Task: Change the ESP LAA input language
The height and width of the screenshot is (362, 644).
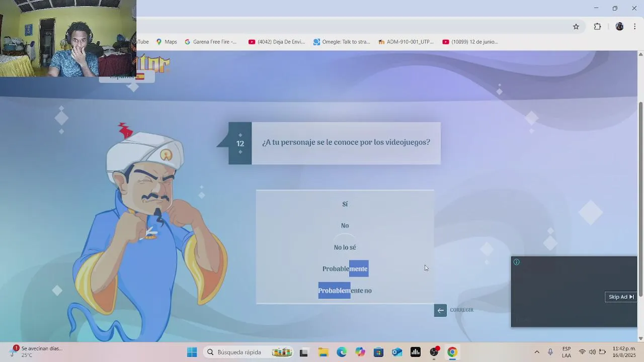Action: click(567, 352)
